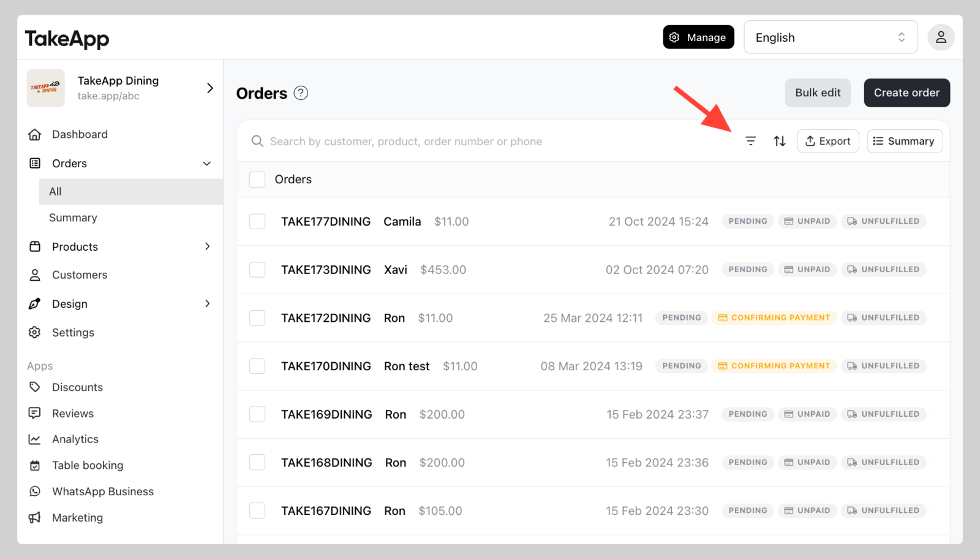This screenshot has height=559, width=980.
Task: Select order TAKE172DINING checkbox
Action: point(257,318)
